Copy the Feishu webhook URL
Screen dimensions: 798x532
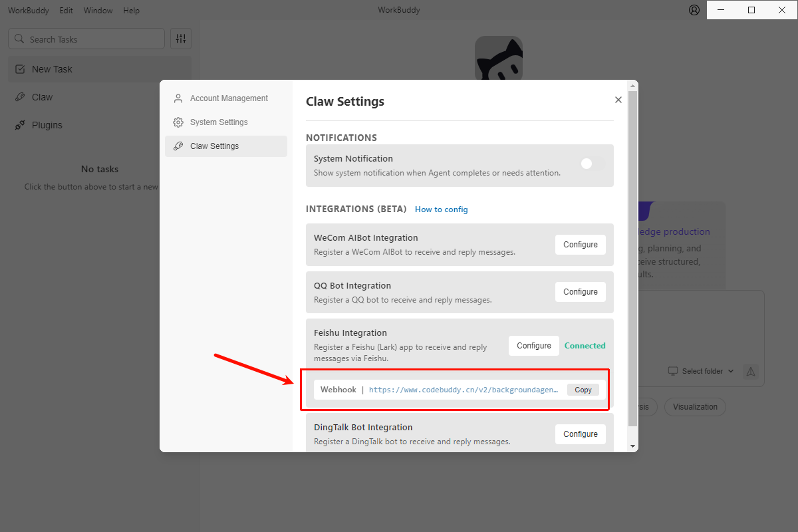[x=583, y=390]
